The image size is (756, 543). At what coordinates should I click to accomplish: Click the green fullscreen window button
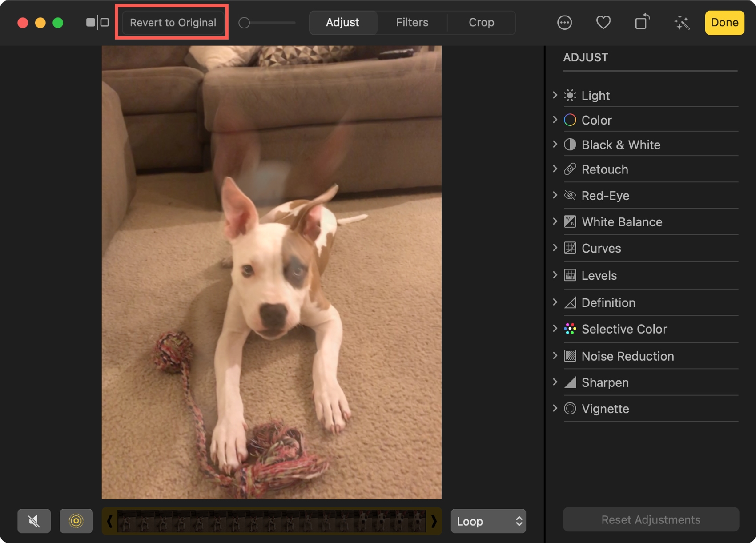pyautogui.click(x=58, y=23)
